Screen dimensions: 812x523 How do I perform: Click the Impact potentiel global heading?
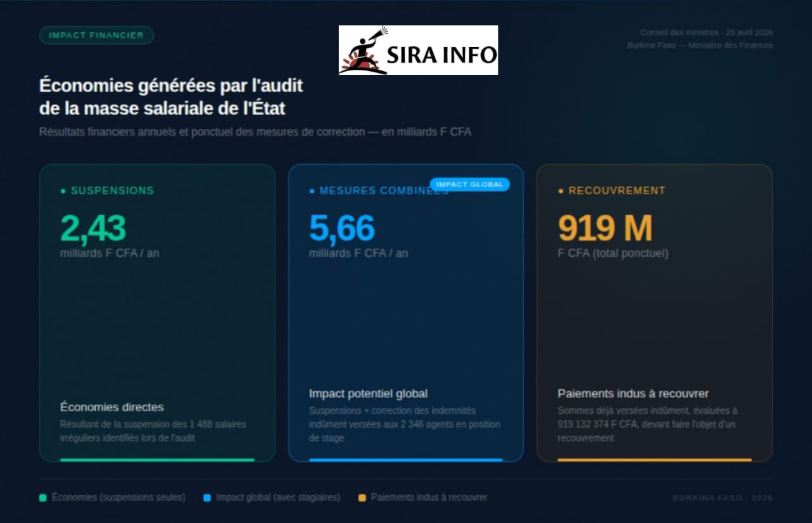[368, 394]
